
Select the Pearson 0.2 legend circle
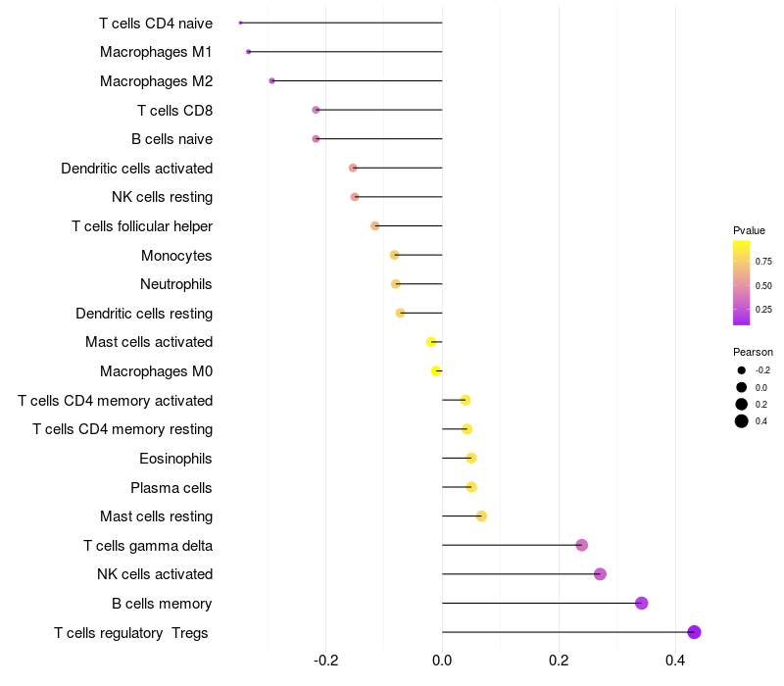click(742, 404)
